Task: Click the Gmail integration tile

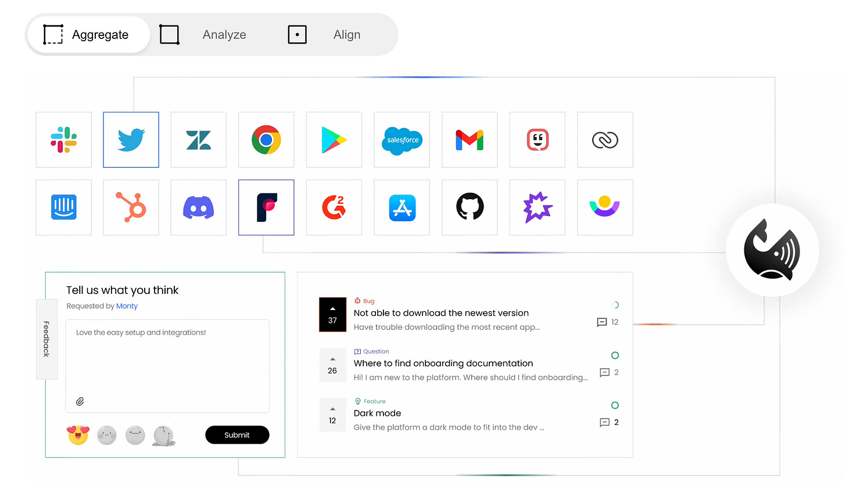Action: (x=469, y=140)
